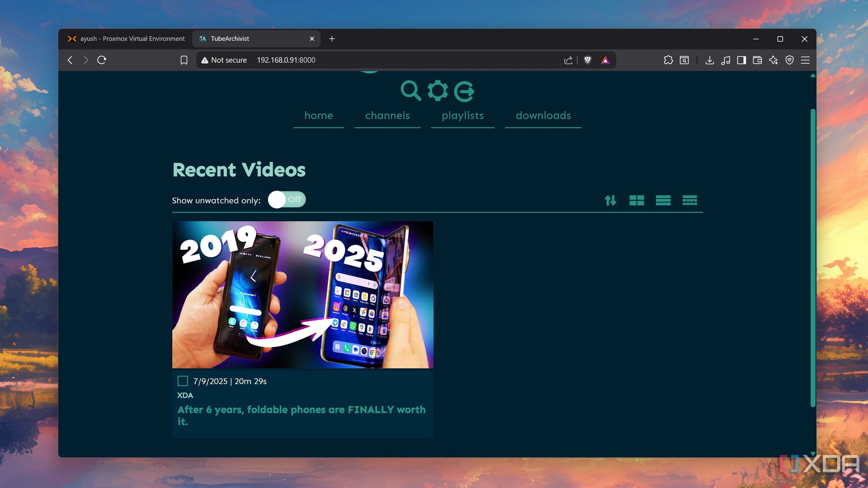Open the browser downloads icon
Image resolution: width=868 pixels, height=488 pixels.
pos(709,60)
